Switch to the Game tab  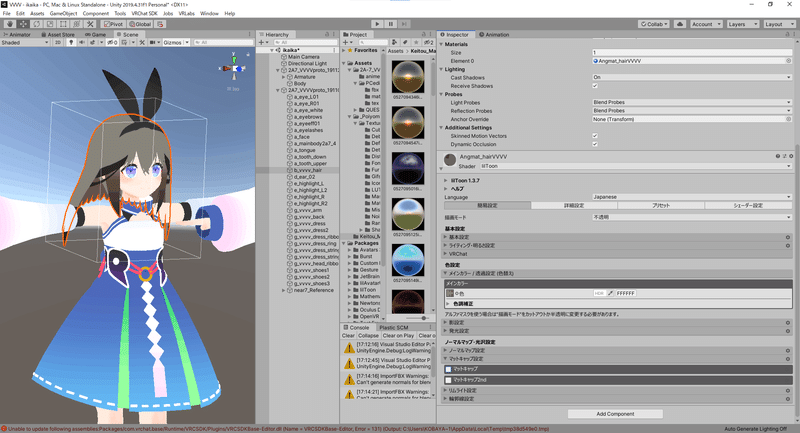(x=95, y=34)
